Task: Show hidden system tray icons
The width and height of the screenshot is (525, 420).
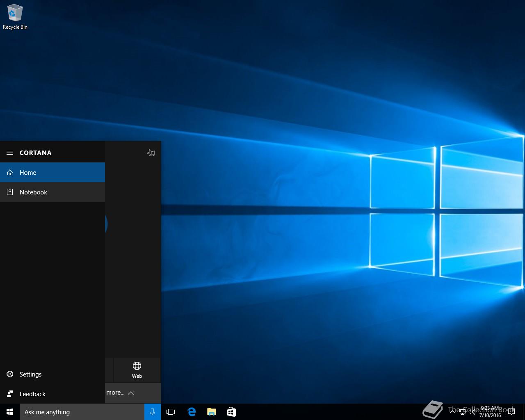Action: coord(452,412)
